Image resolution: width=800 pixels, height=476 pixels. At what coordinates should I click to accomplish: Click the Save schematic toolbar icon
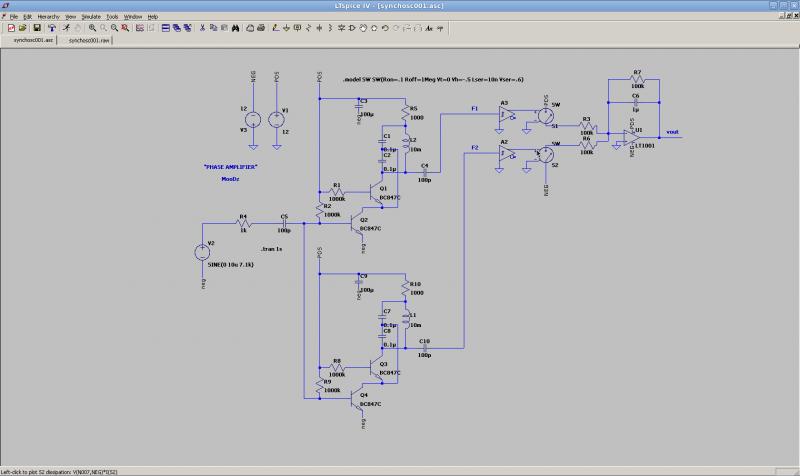point(36,28)
